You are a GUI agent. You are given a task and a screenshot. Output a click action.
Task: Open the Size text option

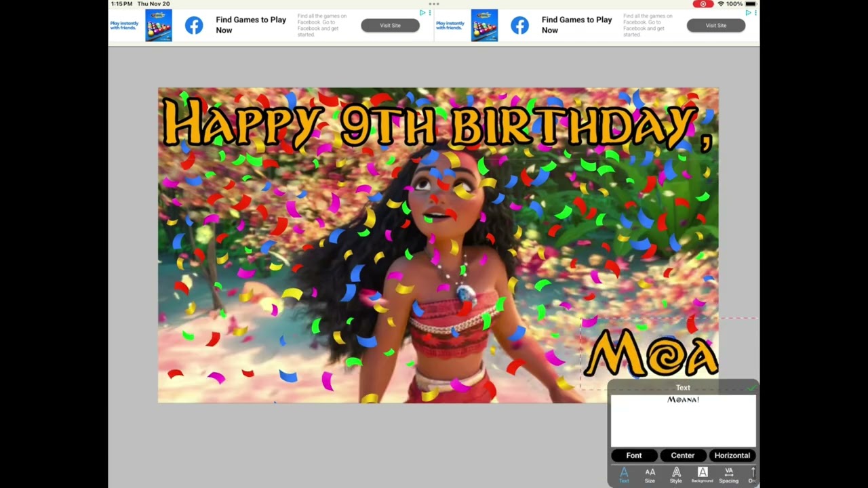pos(650,475)
